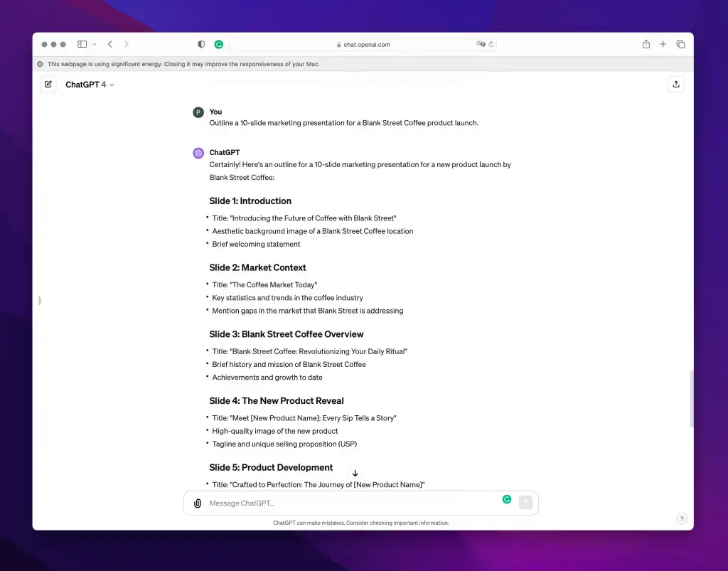Attach a file using the paperclip icon
This screenshot has width=728, height=571.
point(197,503)
